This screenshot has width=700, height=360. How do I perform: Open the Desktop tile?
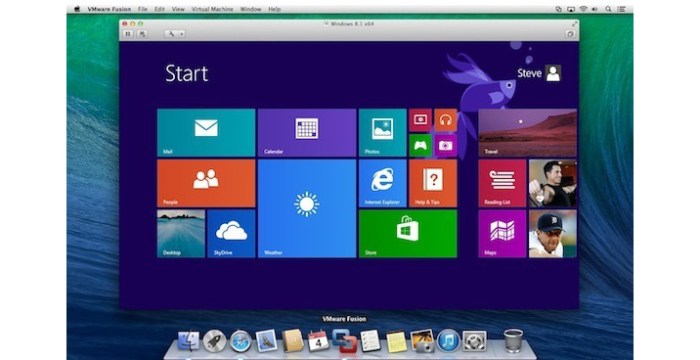pos(181,234)
